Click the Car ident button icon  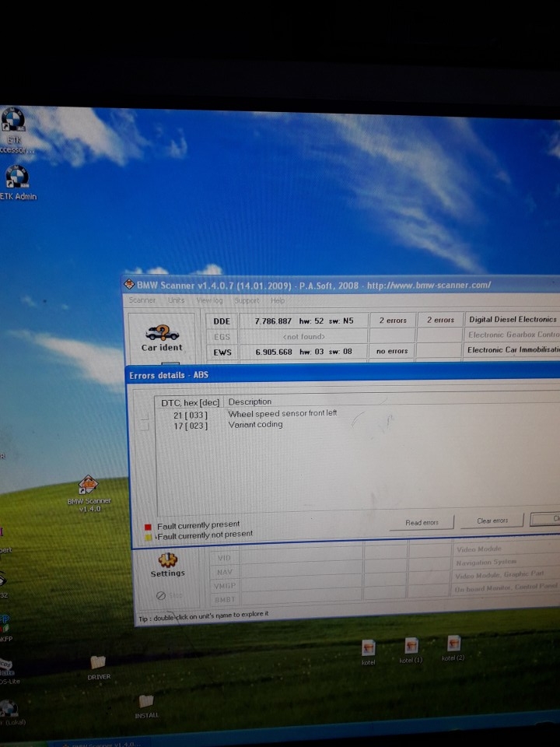tap(162, 337)
